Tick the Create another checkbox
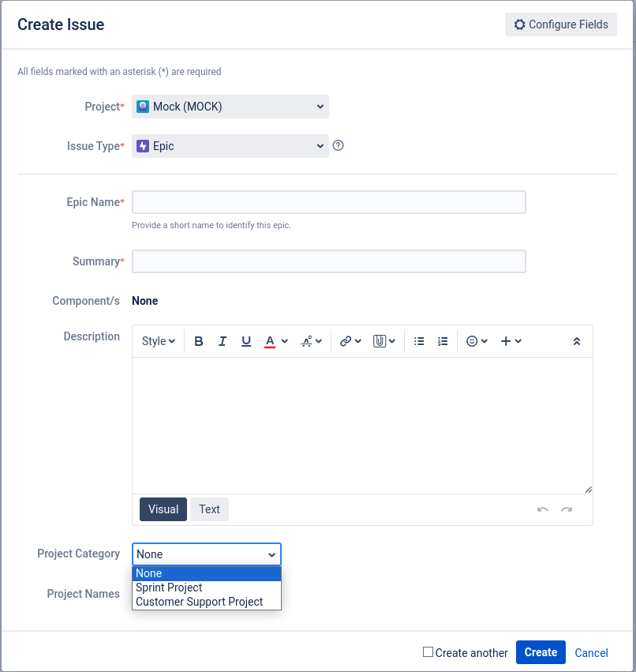The width and height of the screenshot is (636, 672). [x=428, y=651]
